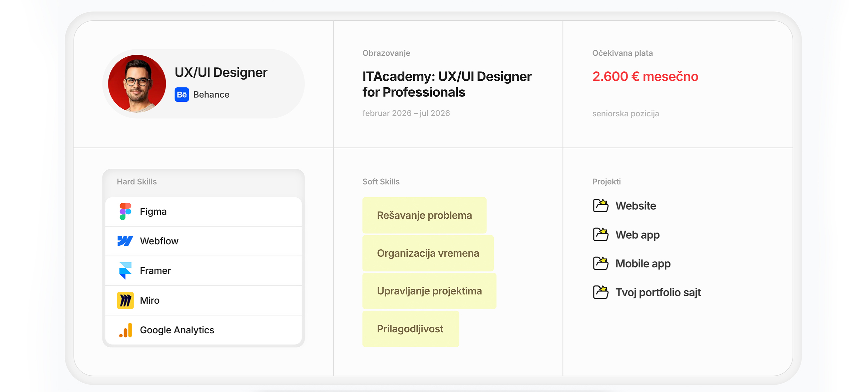Screen dimensions: 868x392
Task: Click the Framer logo icon
Action: tap(125, 271)
